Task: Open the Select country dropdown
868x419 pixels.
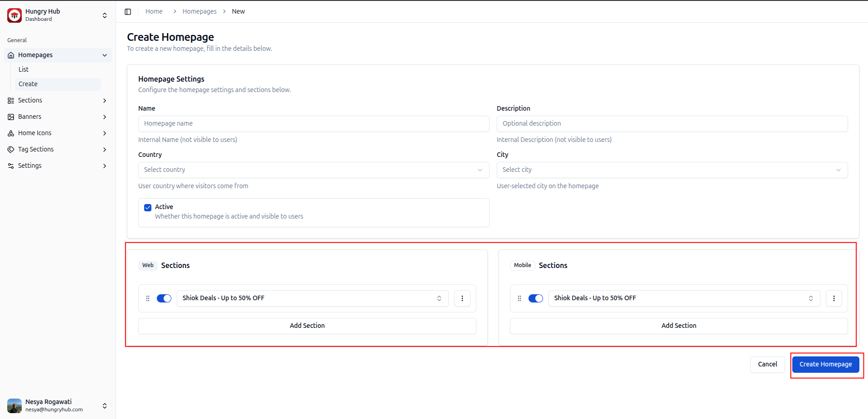Action: click(313, 170)
